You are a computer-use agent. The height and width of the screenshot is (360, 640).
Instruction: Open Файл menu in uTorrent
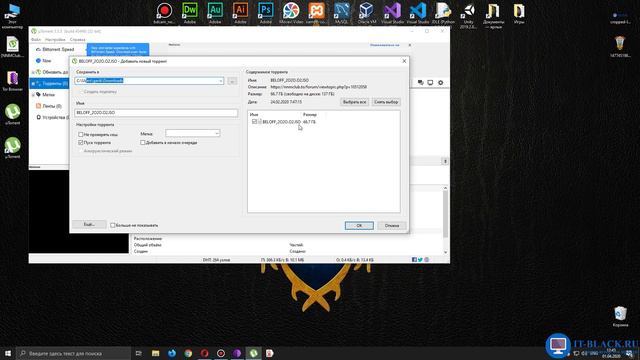click(x=36, y=40)
